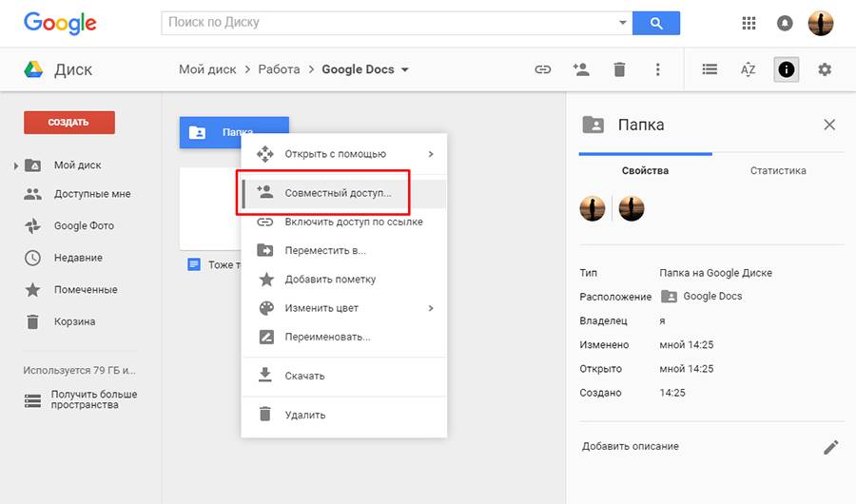Choose Переместить в menu item
Viewport: 856px width, 504px height.
click(x=344, y=251)
